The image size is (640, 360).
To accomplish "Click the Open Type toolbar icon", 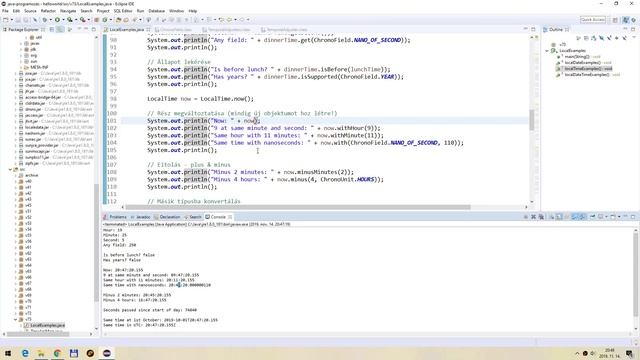I will (x=118, y=20).
